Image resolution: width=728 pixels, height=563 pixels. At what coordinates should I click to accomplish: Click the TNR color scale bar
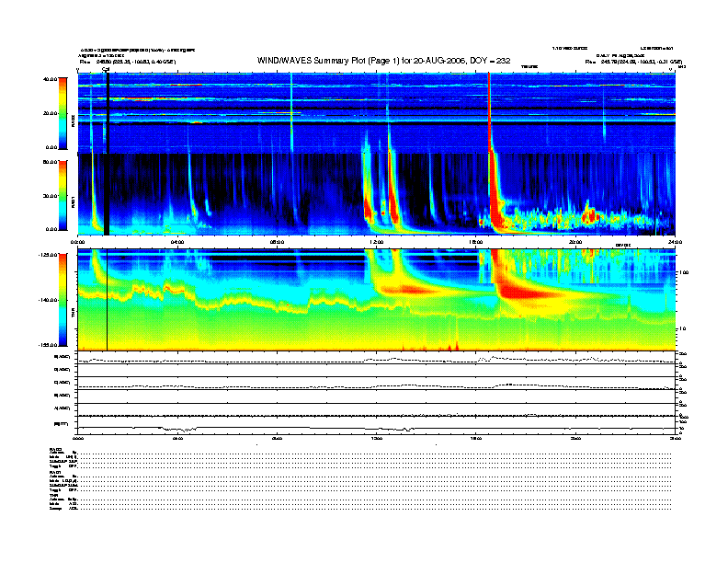(63, 300)
